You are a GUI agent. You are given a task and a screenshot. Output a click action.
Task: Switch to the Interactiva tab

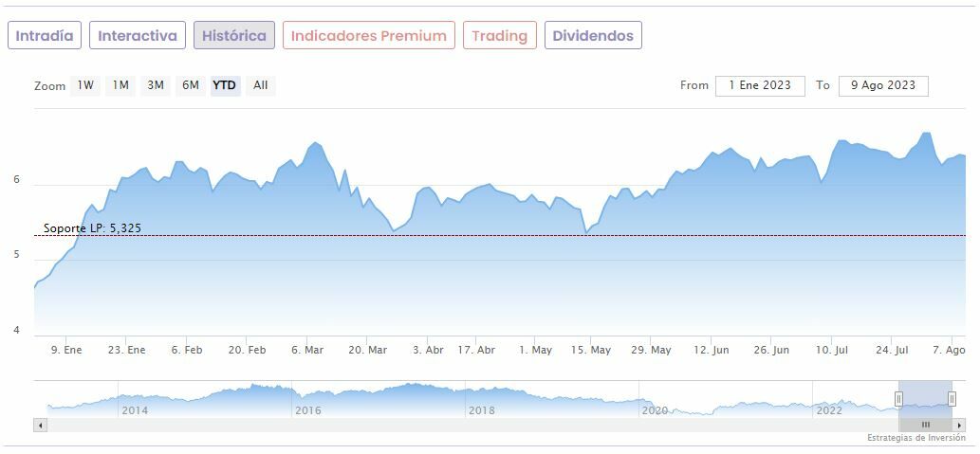coord(138,36)
